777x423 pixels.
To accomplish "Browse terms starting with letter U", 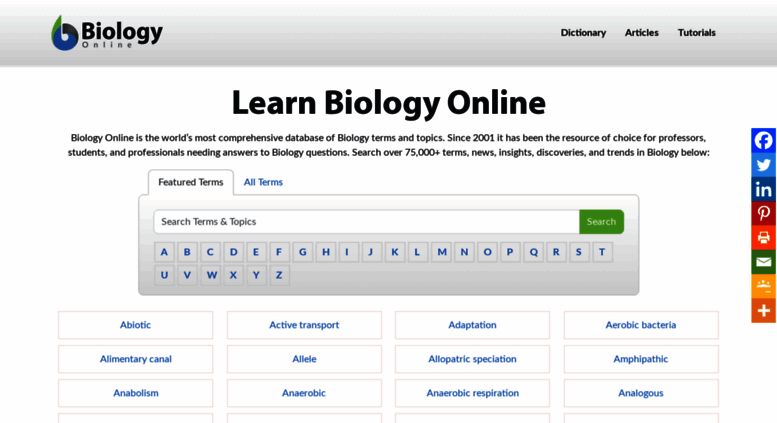I will pyautogui.click(x=164, y=275).
